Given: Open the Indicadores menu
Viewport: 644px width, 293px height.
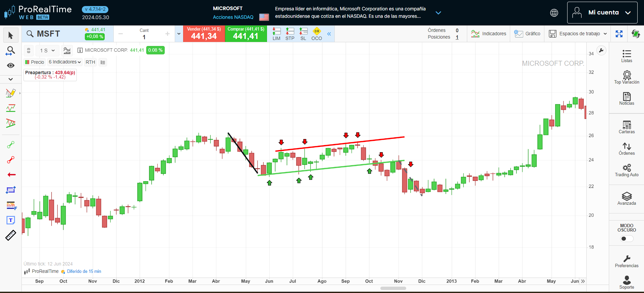Looking at the screenshot, I should [x=488, y=34].
